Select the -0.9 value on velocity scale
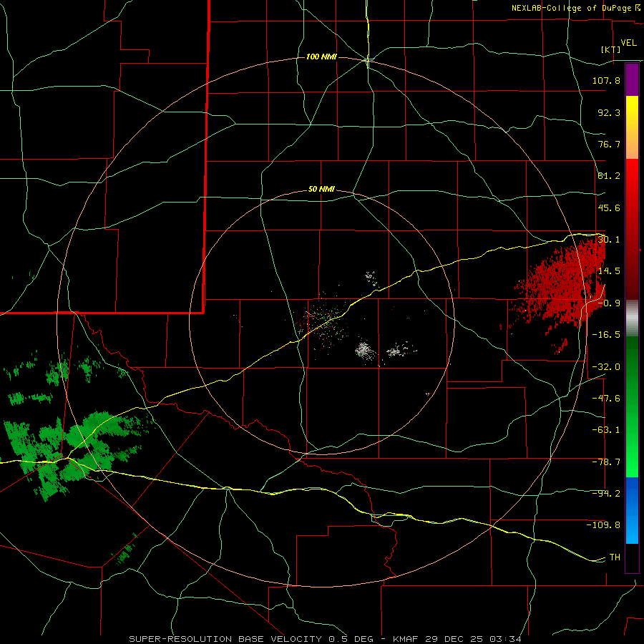 coord(609,303)
